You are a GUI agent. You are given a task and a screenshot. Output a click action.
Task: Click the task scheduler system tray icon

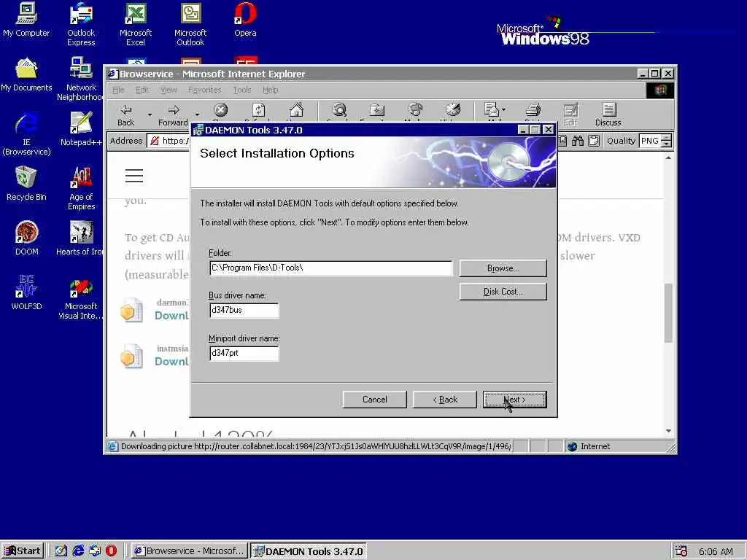681,551
